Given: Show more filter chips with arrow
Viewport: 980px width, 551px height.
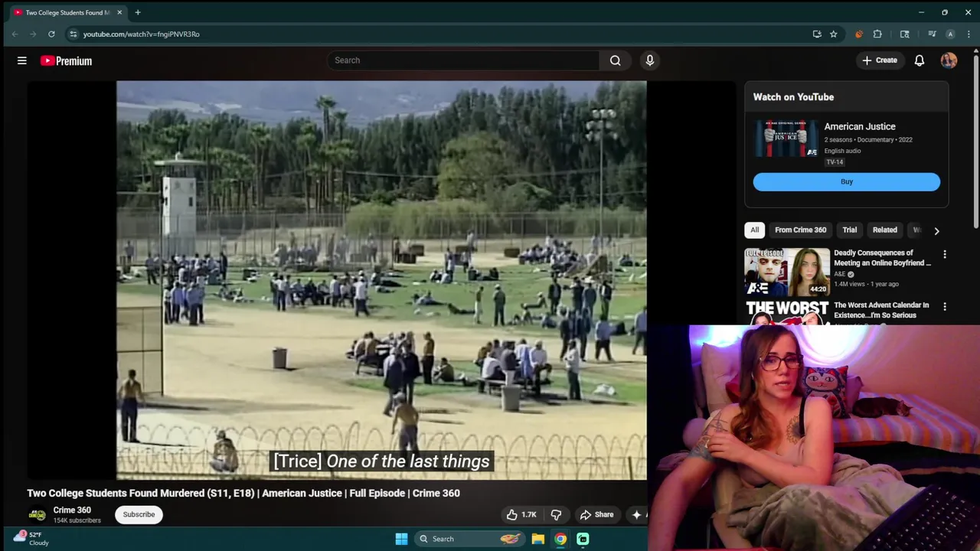Looking at the screenshot, I should [x=936, y=230].
